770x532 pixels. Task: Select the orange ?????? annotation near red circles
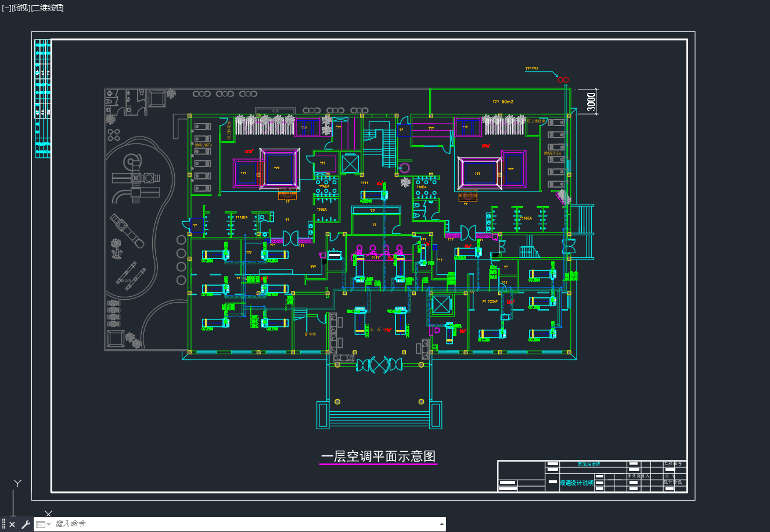pos(531,69)
